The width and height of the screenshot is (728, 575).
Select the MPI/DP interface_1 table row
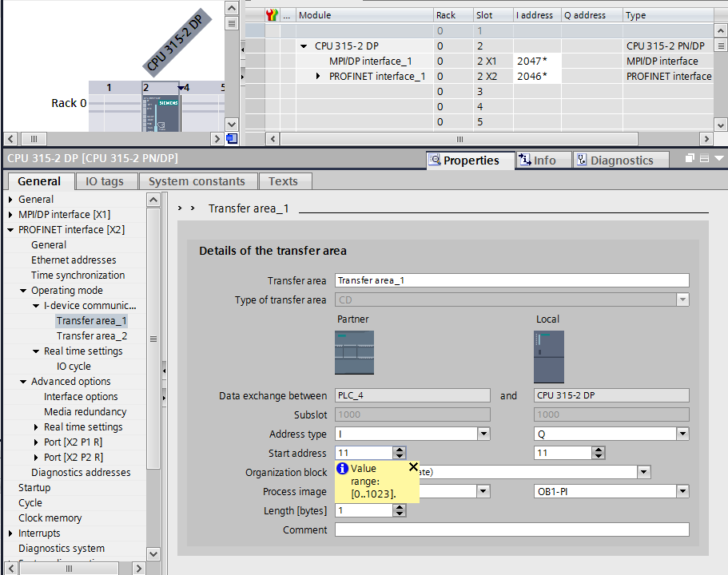pos(370,61)
